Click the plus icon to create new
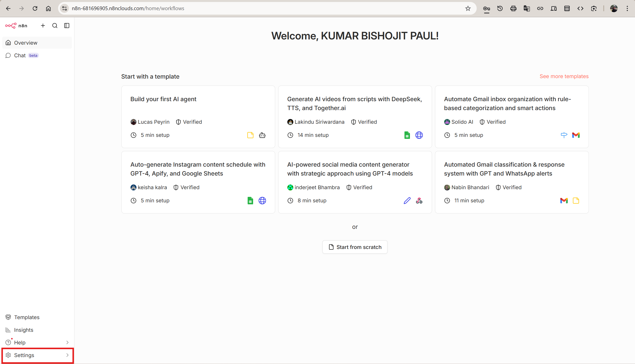Screen dimensions: 635x364 coord(43,26)
